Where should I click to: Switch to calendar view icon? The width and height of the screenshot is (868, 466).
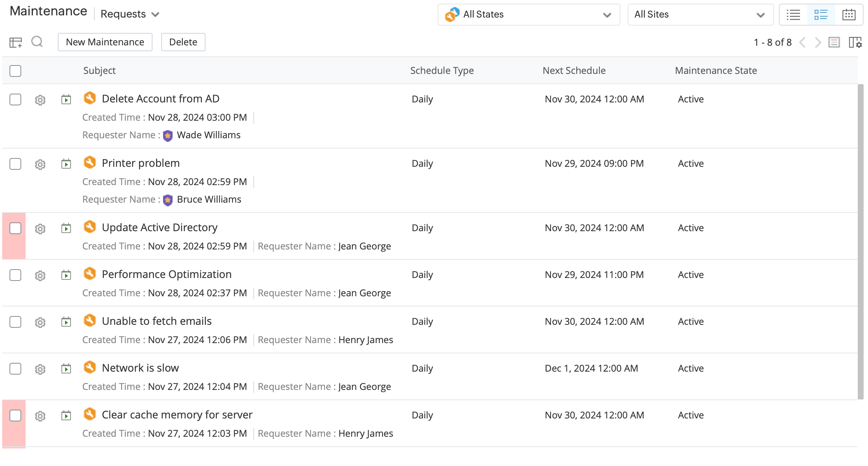tap(849, 15)
